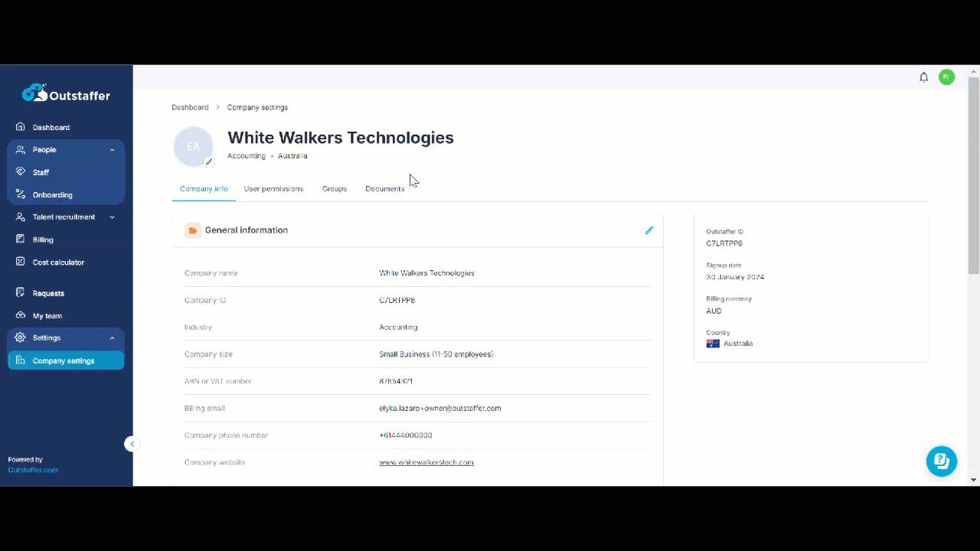Click the Cost calculator icon

click(x=21, y=262)
